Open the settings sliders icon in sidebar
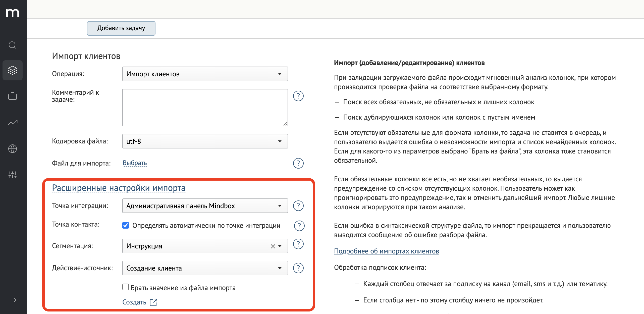 point(13,175)
